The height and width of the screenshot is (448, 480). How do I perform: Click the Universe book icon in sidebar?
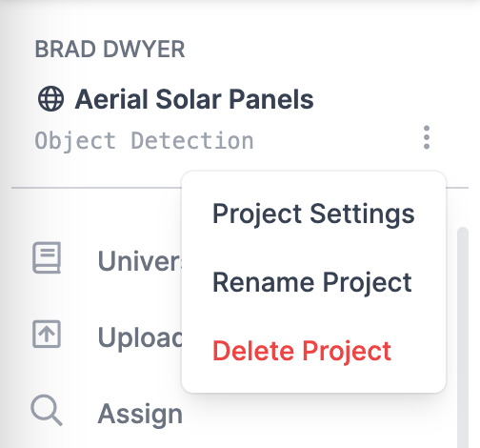47,257
